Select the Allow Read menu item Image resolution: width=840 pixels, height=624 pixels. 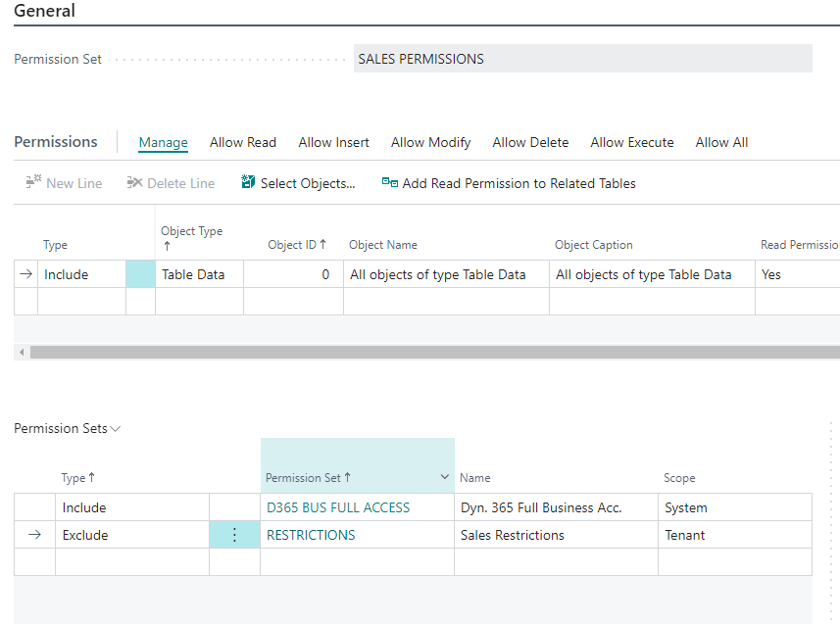click(x=243, y=142)
